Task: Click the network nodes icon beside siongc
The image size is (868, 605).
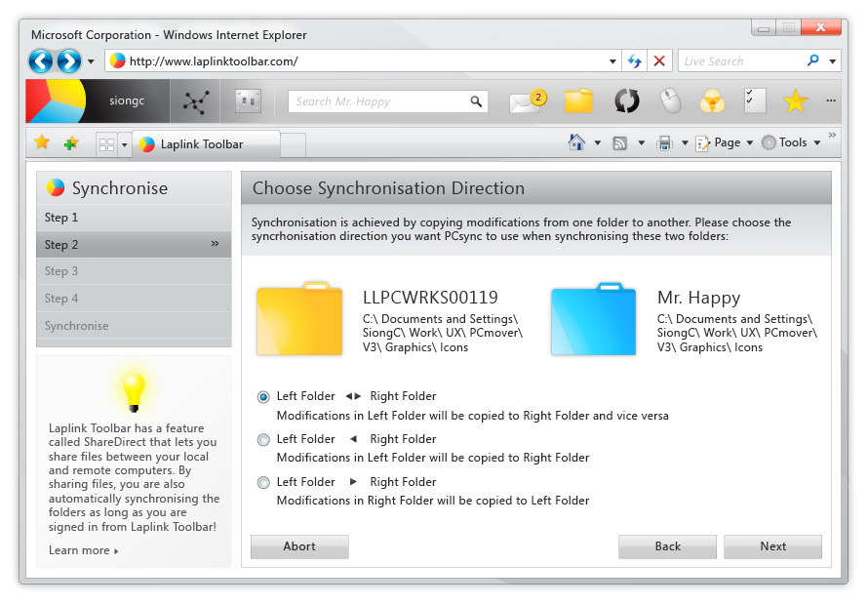Action: pos(196,101)
